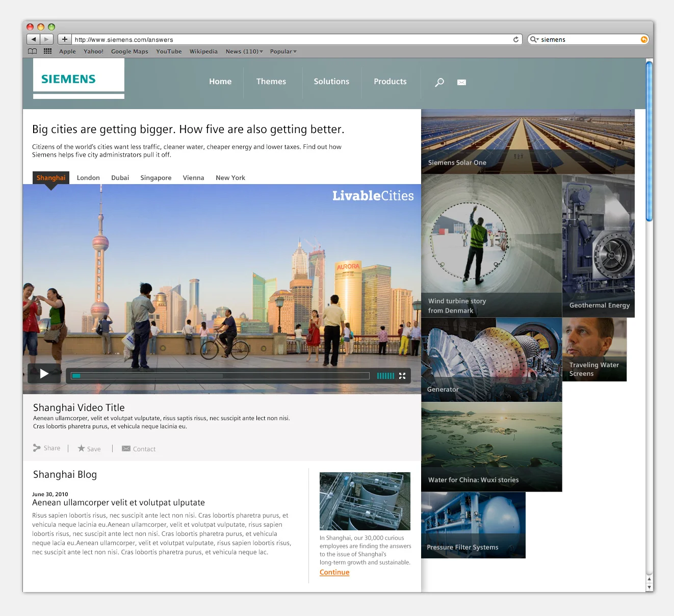Viewport: 674px width, 616px height.
Task: Click the scrollbar down arrow
Action: click(x=649, y=587)
